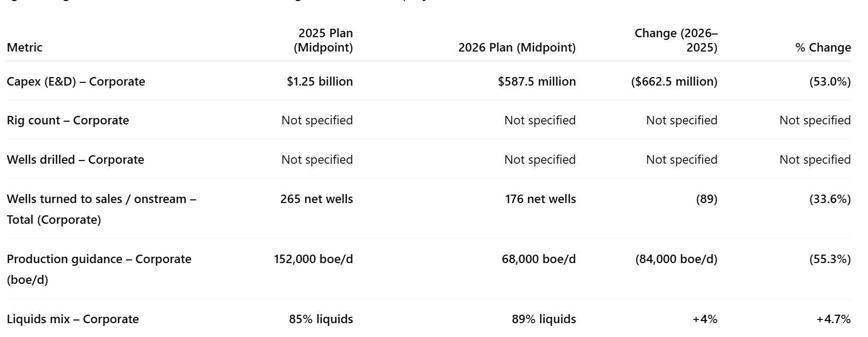Click the ($662.5 million) change cell
868x337 pixels.
pos(674,81)
